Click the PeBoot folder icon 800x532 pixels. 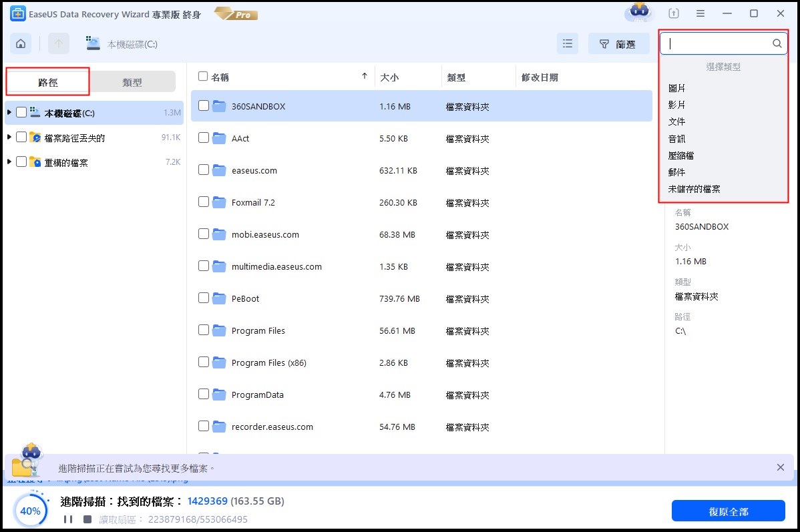pos(219,298)
